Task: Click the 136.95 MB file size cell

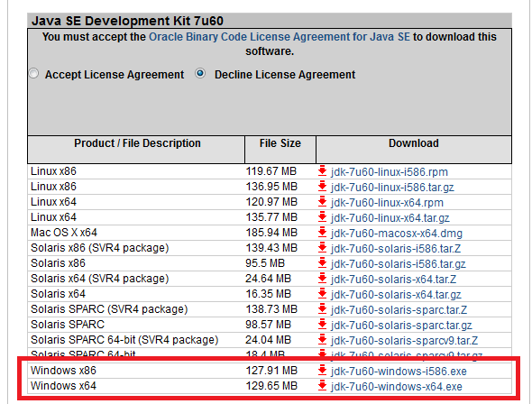Action: click(271, 187)
